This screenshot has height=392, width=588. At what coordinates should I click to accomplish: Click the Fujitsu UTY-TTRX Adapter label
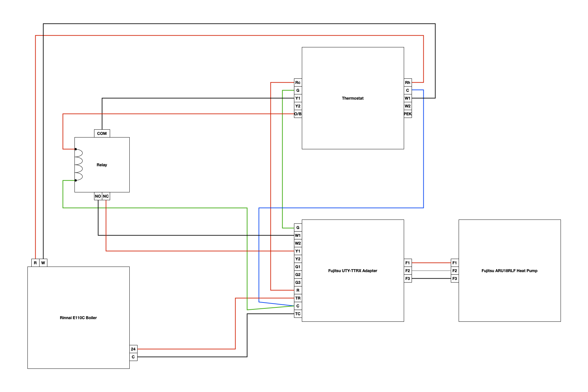[x=353, y=271]
